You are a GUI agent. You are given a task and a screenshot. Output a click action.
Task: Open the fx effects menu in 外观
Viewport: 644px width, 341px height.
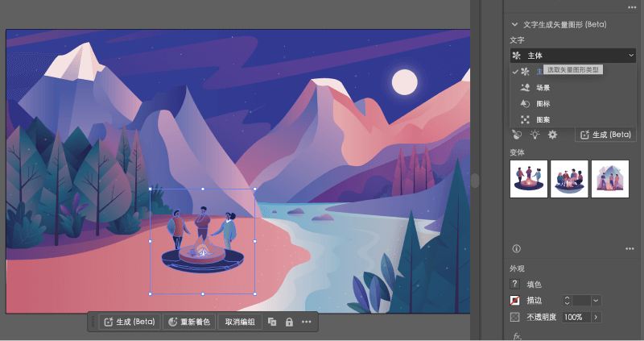518,336
